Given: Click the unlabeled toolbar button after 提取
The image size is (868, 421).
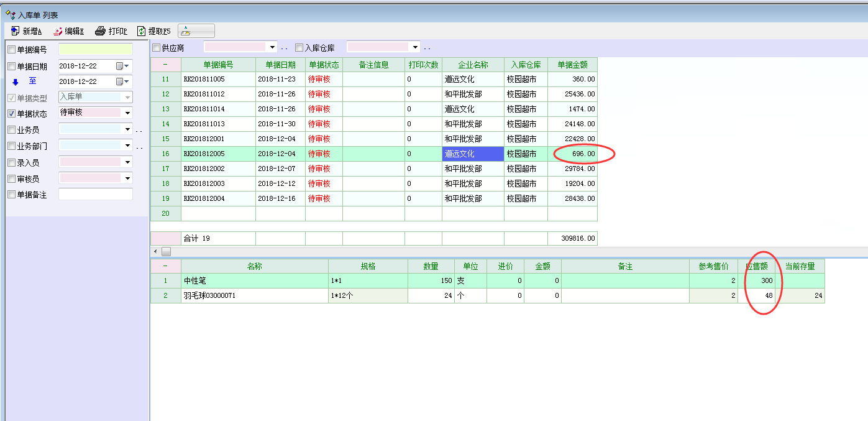Looking at the screenshot, I should (x=196, y=31).
